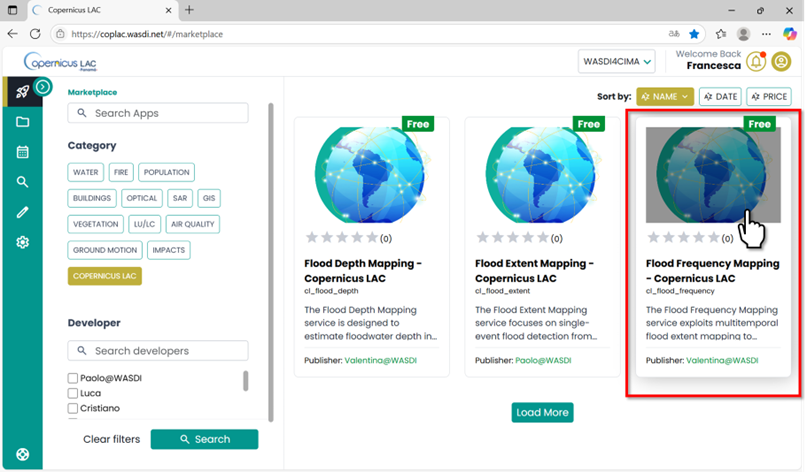Sort apps by PRICE
Screen dimensions: 807x472
[769, 97]
